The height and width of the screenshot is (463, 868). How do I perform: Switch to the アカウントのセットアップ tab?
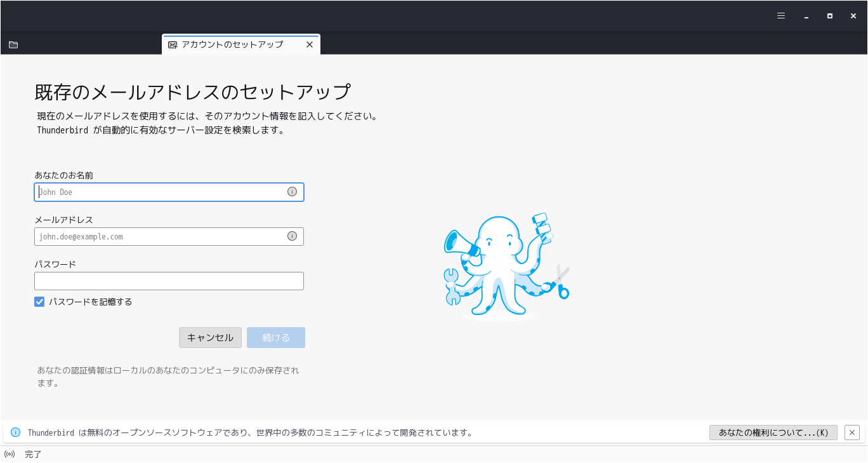241,44
